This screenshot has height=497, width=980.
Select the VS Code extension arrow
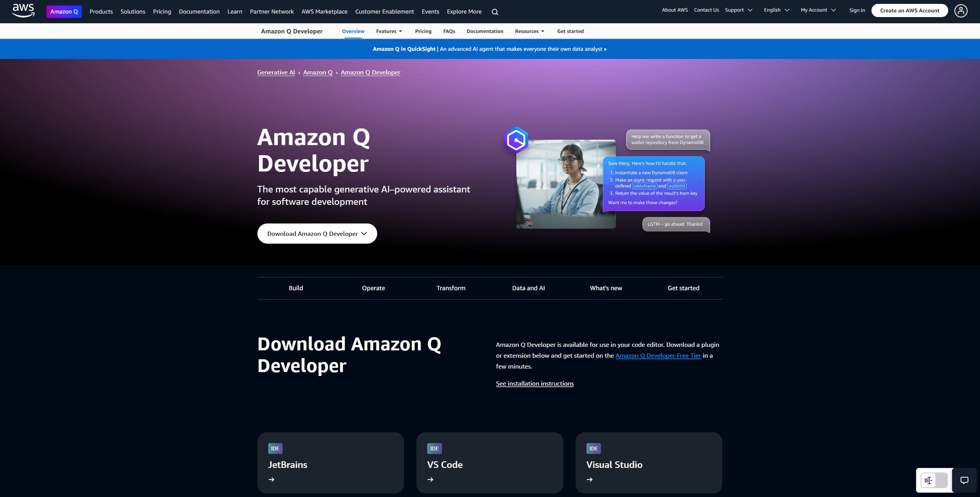click(431, 480)
